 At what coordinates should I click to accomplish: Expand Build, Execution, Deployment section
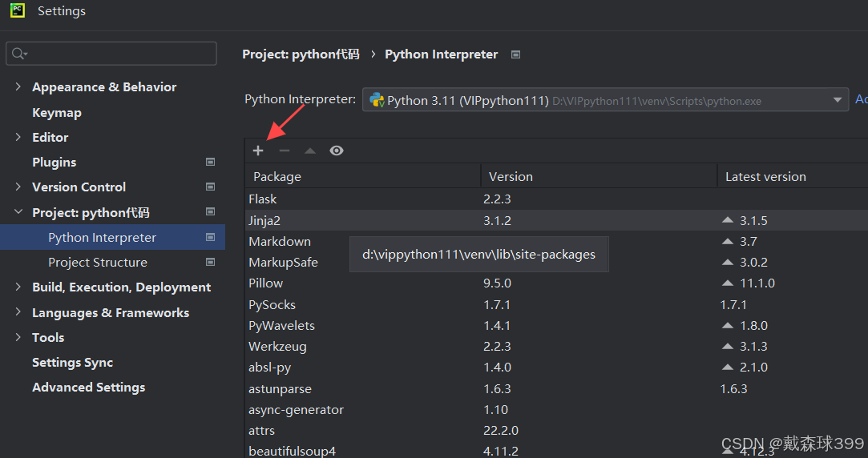point(18,287)
